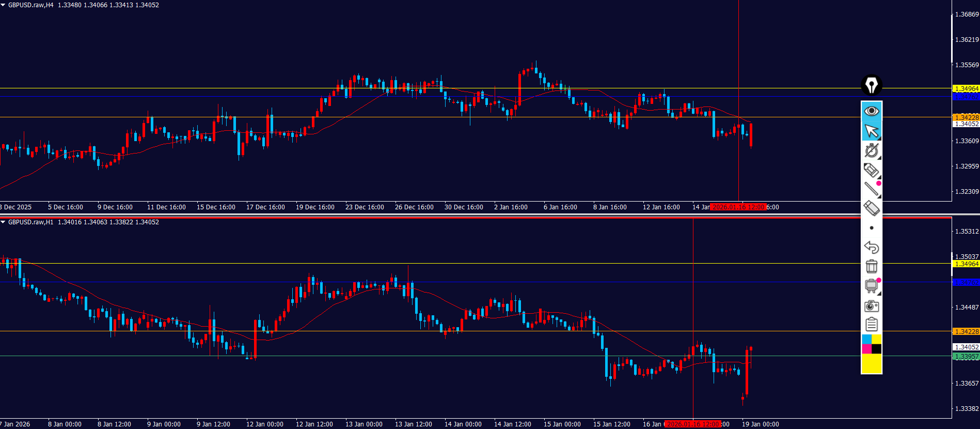
Task: Choose the straight line drawing tool
Action: 872,189
